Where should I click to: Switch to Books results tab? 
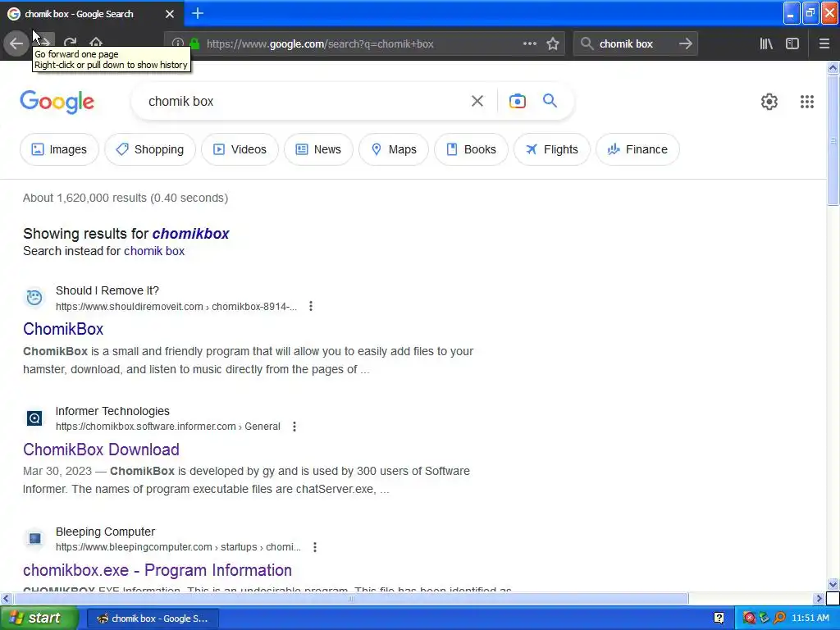pos(472,149)
